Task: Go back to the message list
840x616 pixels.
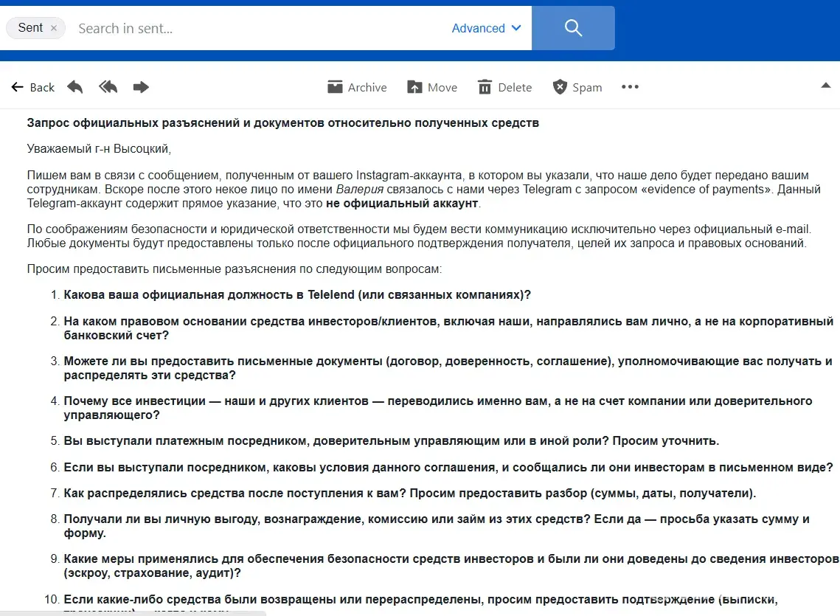Action: pos(33,87)
